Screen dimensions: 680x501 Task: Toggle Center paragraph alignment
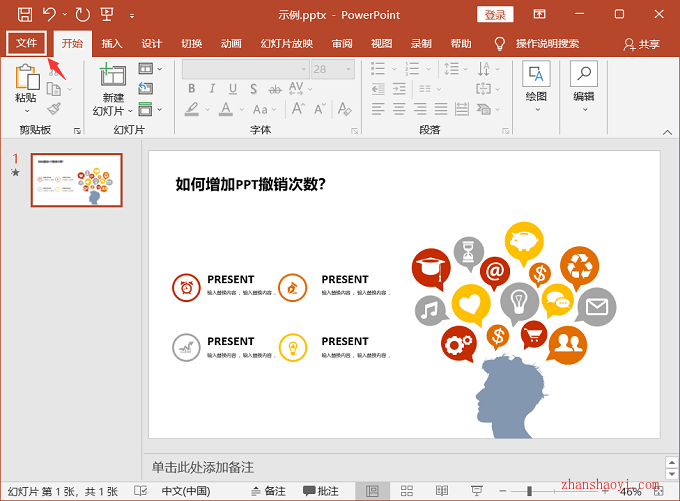click(399, 109)
